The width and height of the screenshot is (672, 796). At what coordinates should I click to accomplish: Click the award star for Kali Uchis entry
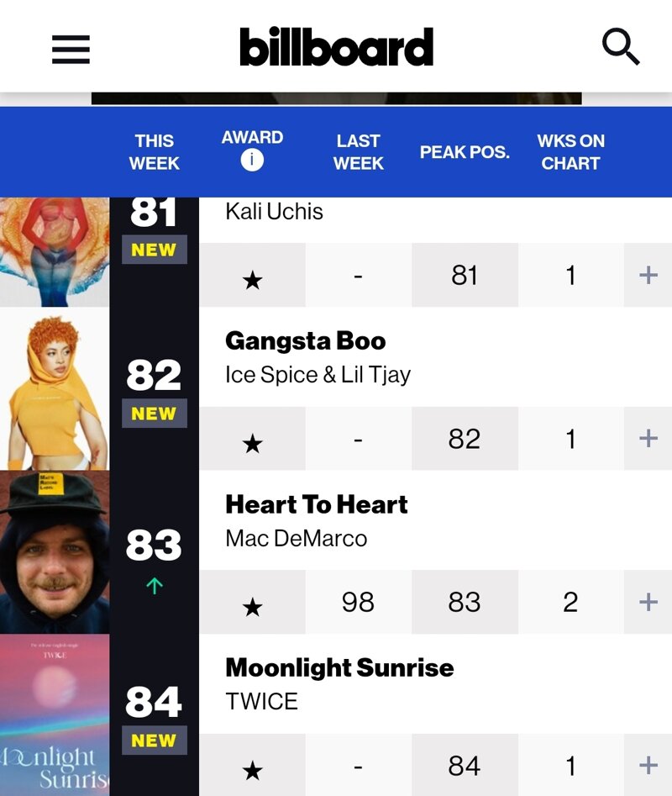pos(253,280)
